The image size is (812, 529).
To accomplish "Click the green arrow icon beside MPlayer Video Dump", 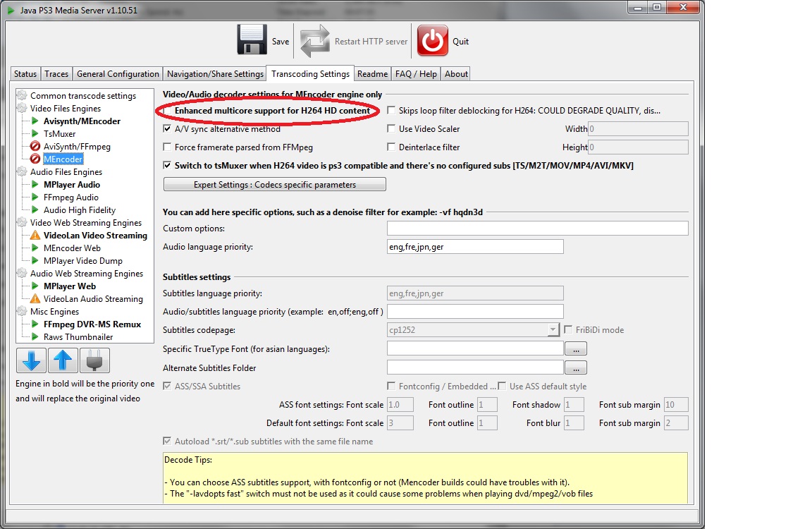I will click(35, 260).
